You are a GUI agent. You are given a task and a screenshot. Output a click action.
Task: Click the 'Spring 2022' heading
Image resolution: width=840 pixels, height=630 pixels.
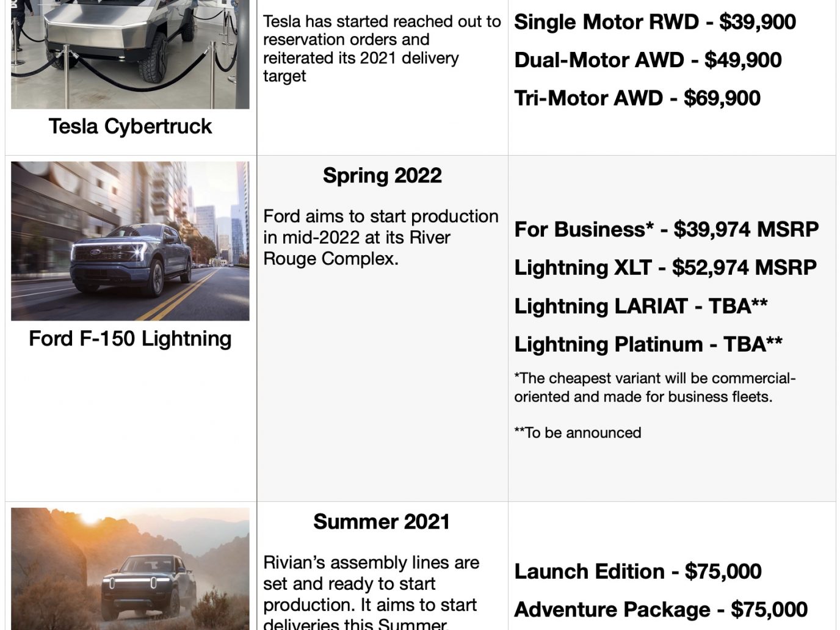click(382, 176)
